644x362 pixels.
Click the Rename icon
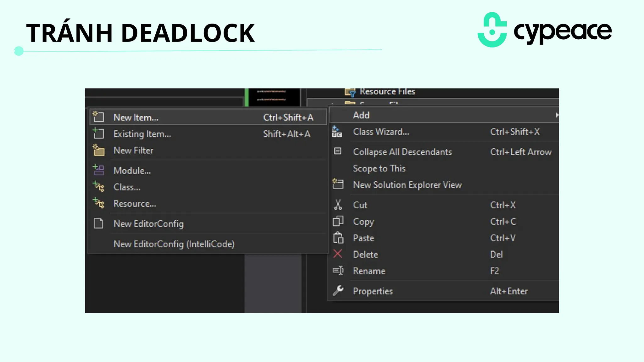coord(338,271)
